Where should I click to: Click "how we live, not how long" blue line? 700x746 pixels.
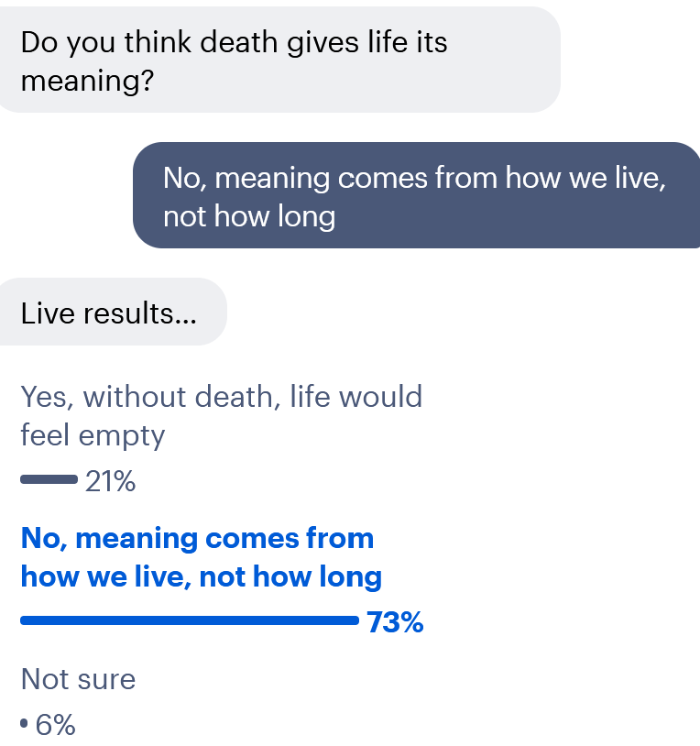point(201,577)
